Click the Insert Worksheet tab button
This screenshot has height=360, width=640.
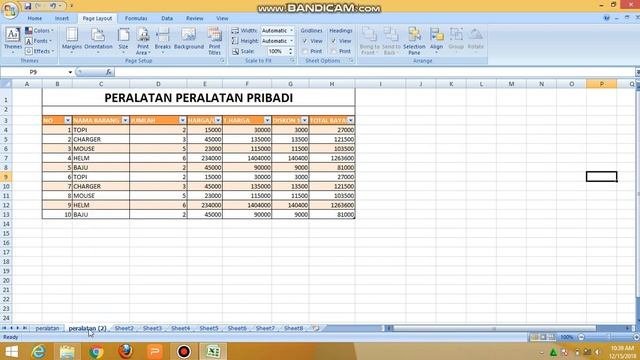click(x=316, y=328)
